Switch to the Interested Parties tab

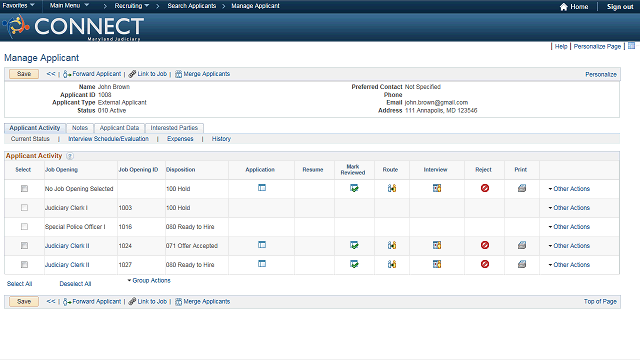(174, 128)
